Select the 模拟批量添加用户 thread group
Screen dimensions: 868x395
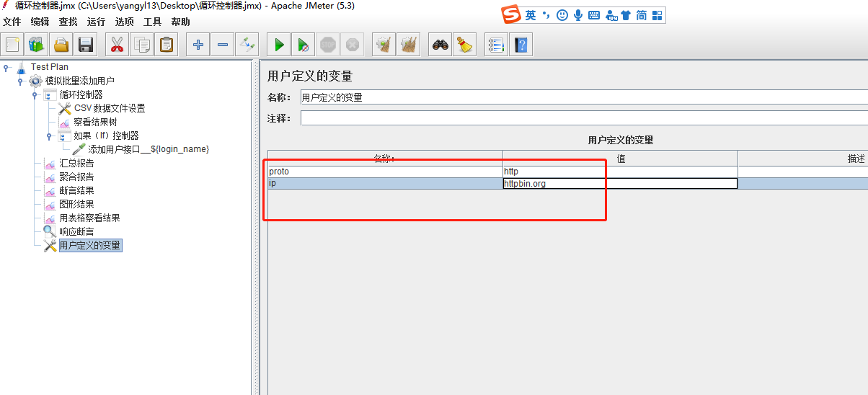[79, 81]
